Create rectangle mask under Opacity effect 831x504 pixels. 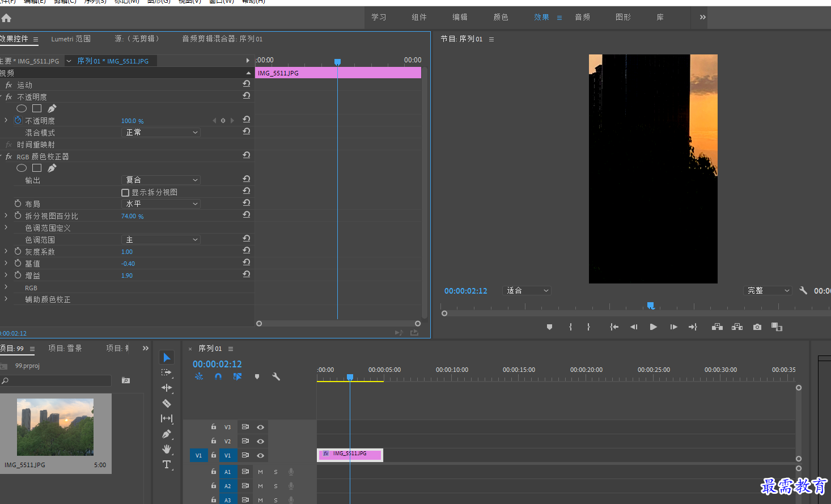[x=37, y=108]
